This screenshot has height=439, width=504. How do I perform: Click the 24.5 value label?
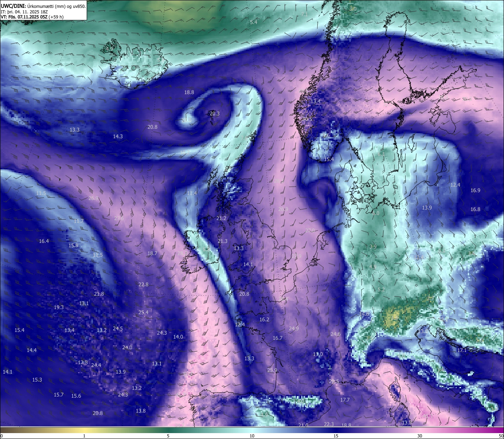click(118, 328)
